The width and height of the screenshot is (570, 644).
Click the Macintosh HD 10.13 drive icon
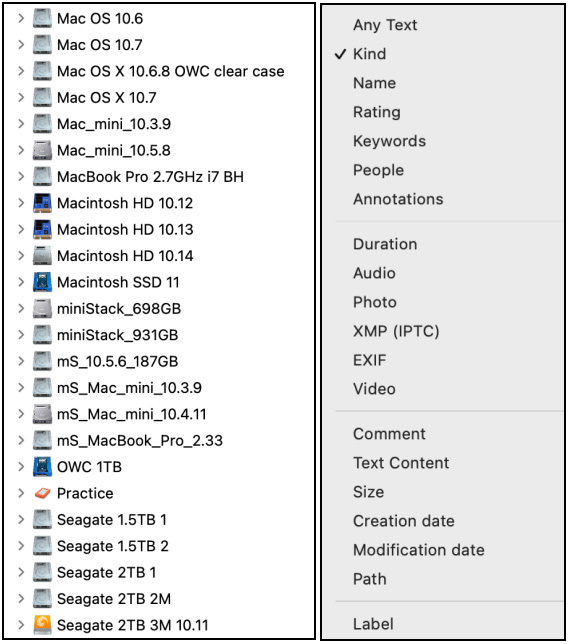coord(42,230)
